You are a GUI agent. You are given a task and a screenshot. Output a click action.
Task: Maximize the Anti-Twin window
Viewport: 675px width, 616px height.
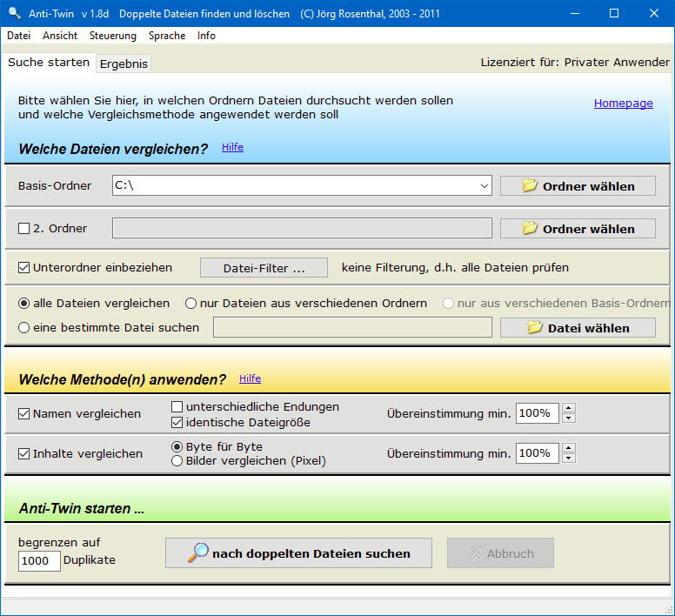click(x=614, y=13)
